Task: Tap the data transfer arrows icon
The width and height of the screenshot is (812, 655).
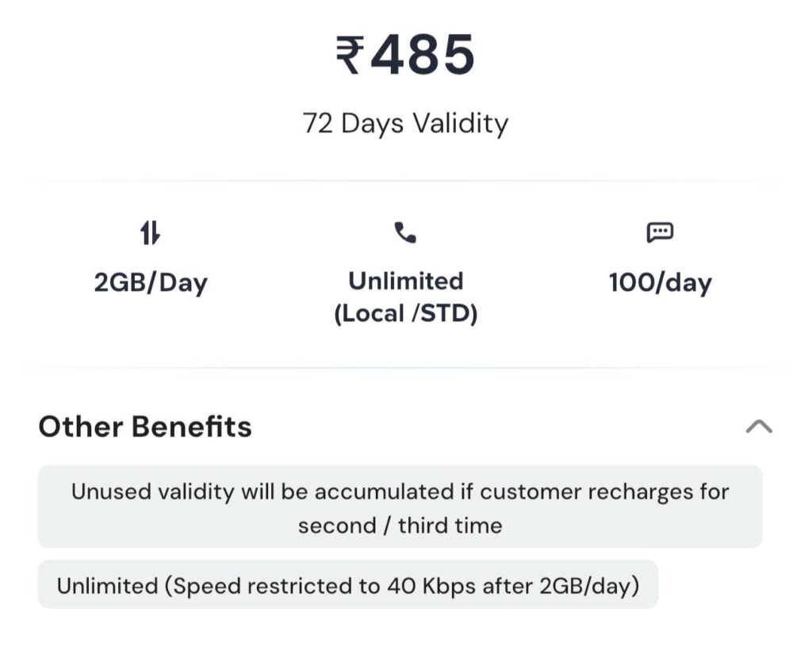Action: 150,232
